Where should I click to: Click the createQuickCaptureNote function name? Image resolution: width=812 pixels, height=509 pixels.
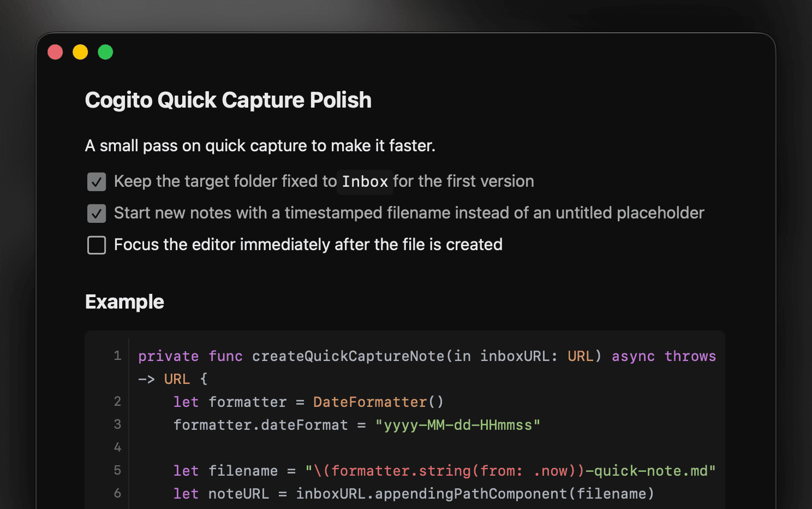[x=348, y=356]
